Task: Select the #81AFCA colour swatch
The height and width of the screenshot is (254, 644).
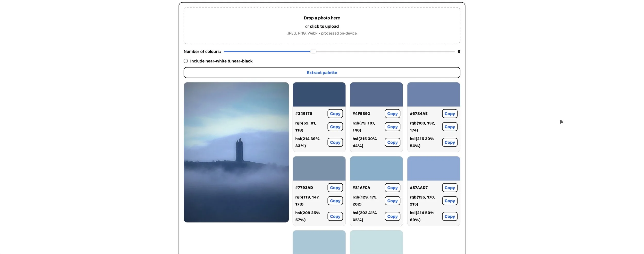Action: (376, 168)
